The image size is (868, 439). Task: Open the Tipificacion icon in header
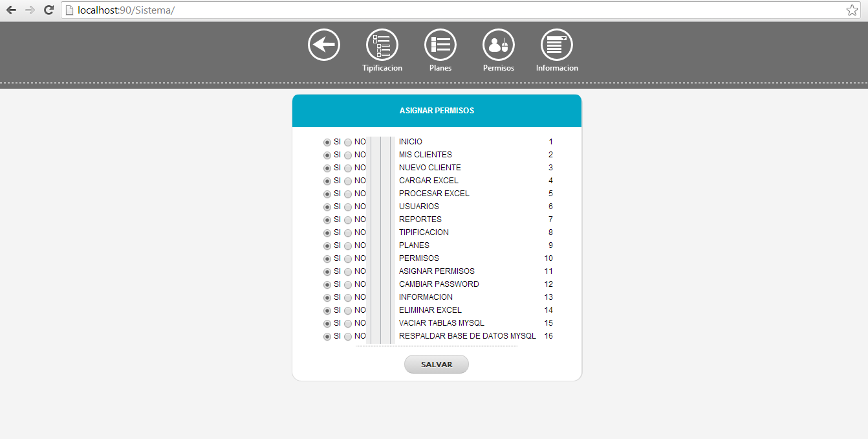coord(382,45)
